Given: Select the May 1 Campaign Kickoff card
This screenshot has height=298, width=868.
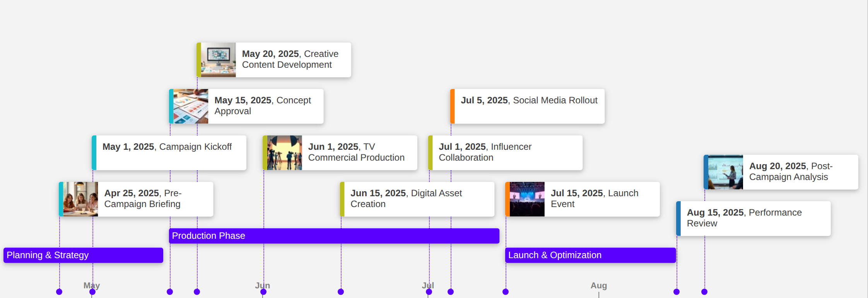Looking at the screenshot, I should (169, 152).
